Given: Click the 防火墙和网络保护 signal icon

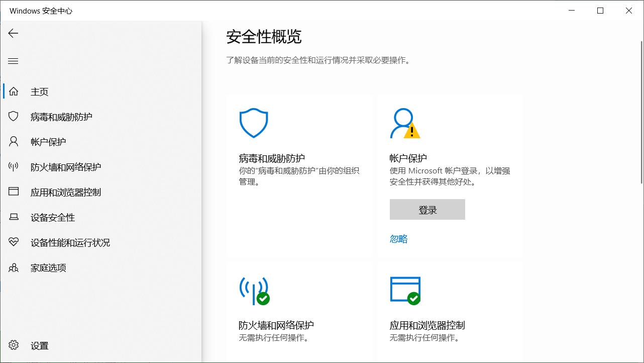Looking at the screenshot, I should coord(13,166).
